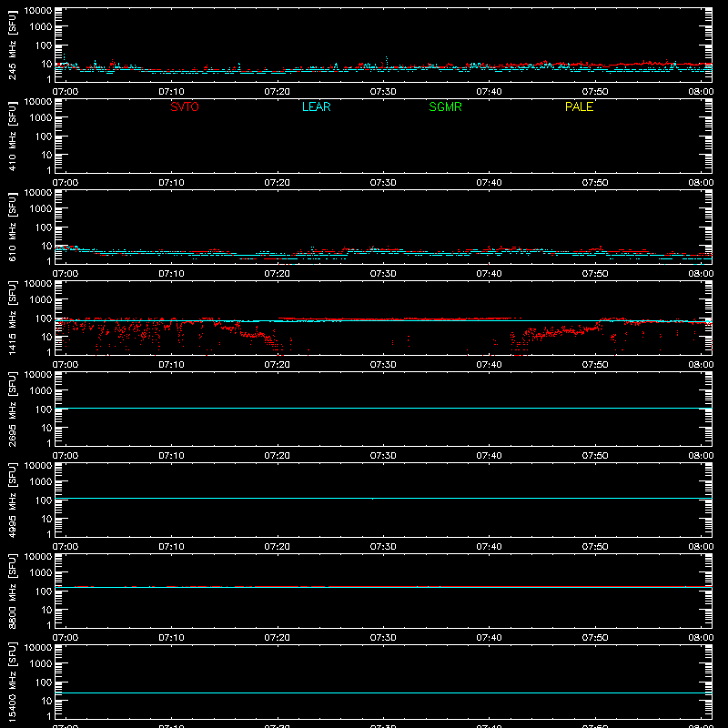Select the 1415 MHz [SFU] axis title
728x728 pixels.
[x=12, y=318]
